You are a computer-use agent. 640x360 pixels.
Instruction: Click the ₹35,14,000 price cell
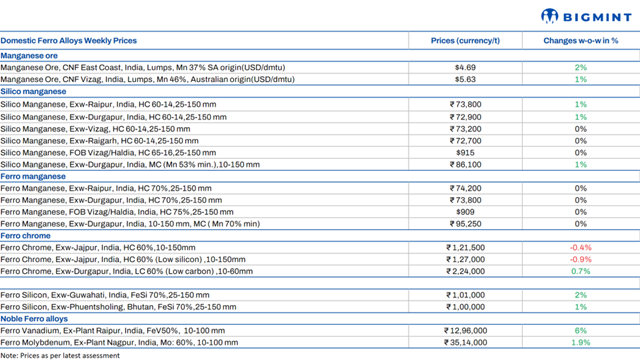(465, 342)
